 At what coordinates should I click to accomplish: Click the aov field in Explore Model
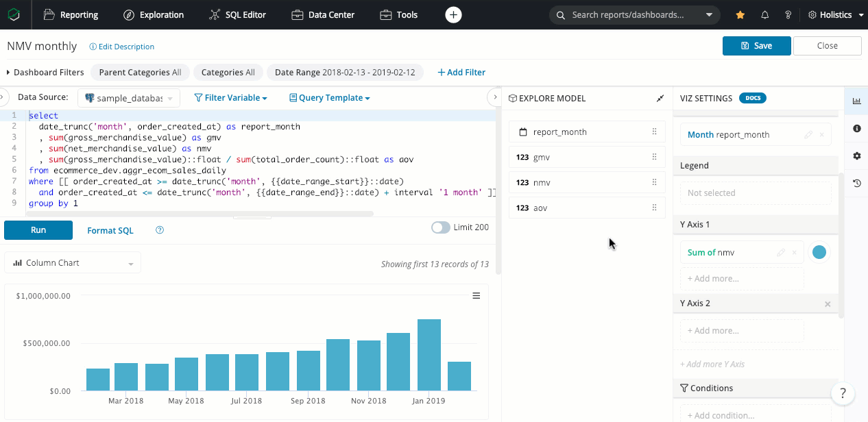click(587, 208)
